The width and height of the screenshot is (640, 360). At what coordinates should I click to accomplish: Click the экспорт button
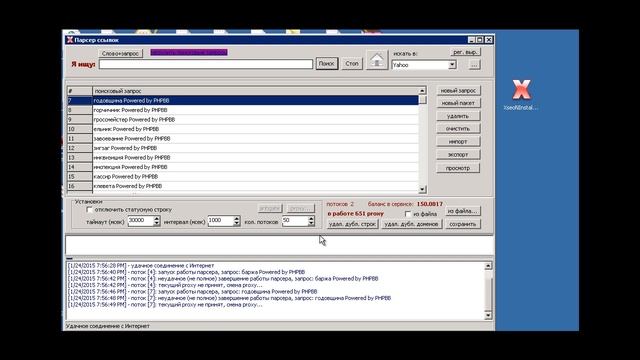tap(458, 155)
